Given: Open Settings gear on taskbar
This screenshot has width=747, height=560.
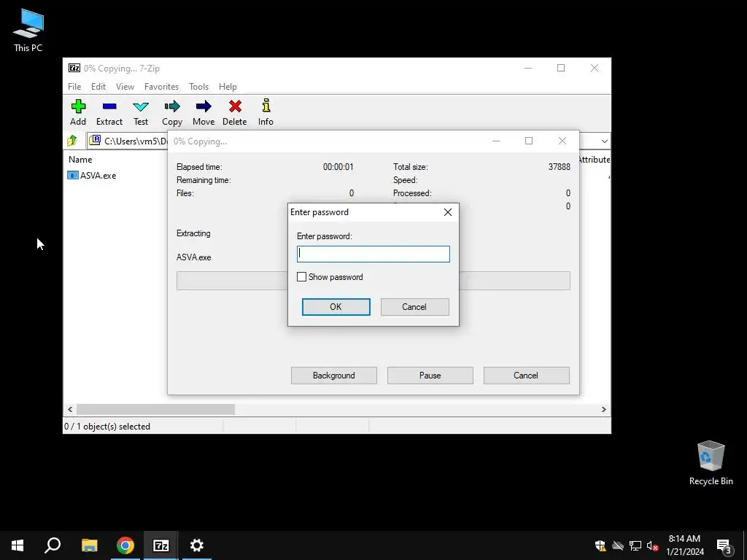Looking at the screenshot, I should 197,545.
